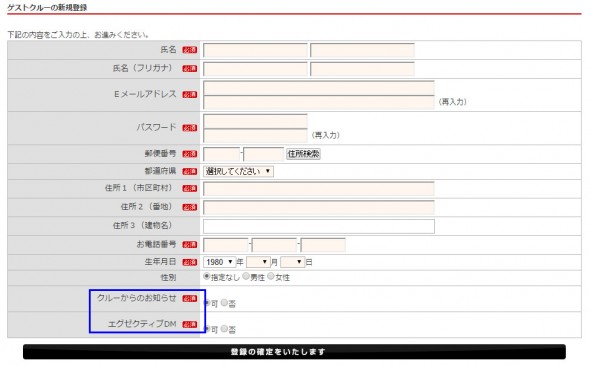Click the 必須 badge beside 氏名（フリガナ）
Screen dimensions: 590x366
pos(190,69)
